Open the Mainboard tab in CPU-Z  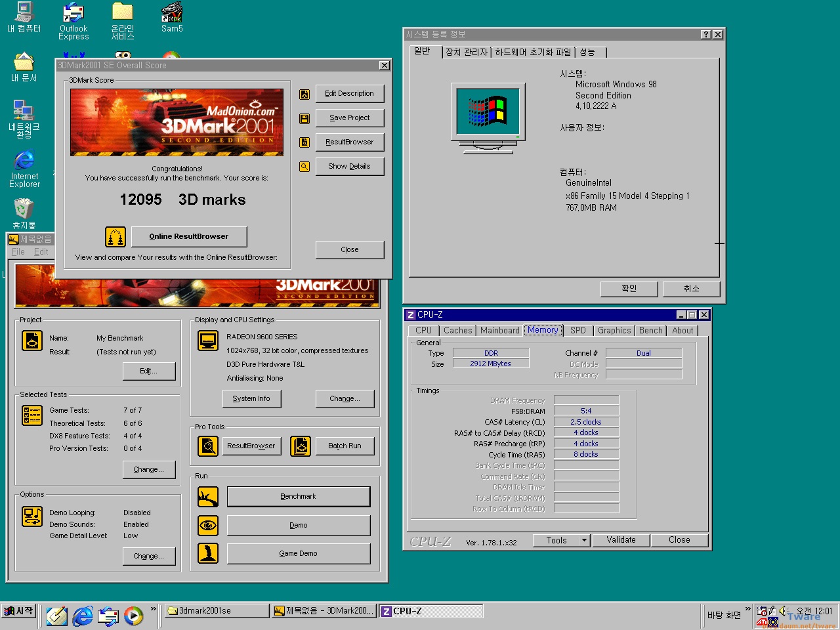point(499,331)
